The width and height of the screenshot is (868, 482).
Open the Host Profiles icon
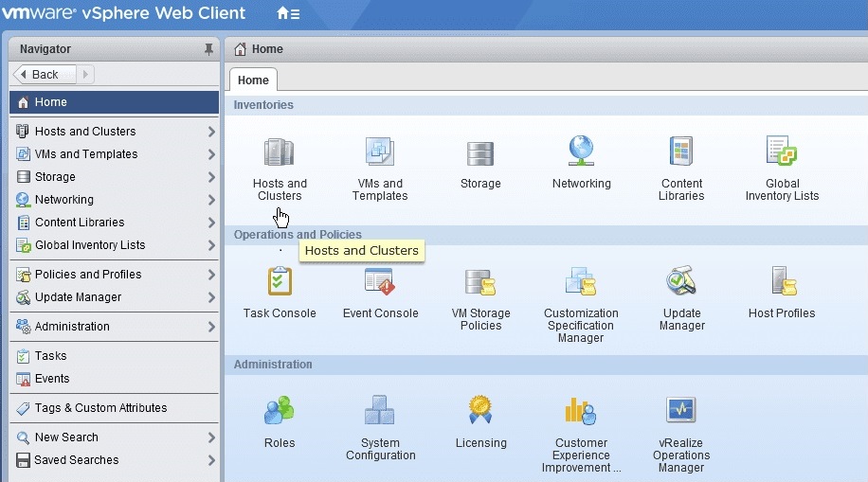click(x=782, y=282)
